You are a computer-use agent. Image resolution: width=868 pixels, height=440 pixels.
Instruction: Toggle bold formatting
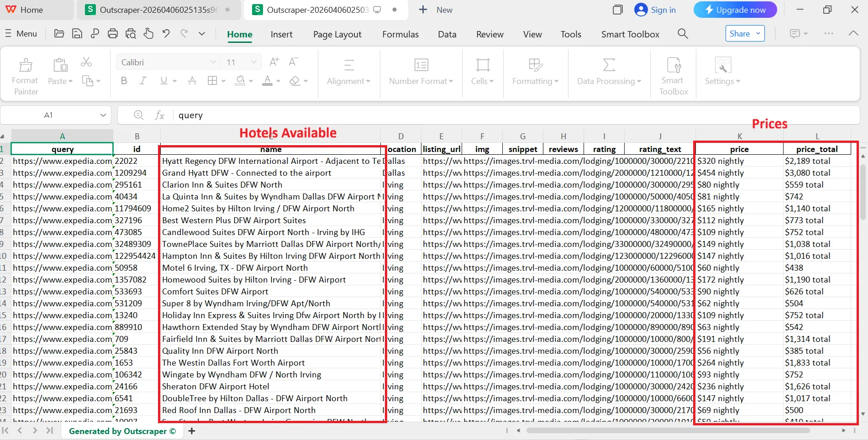(x=124, y=81)
